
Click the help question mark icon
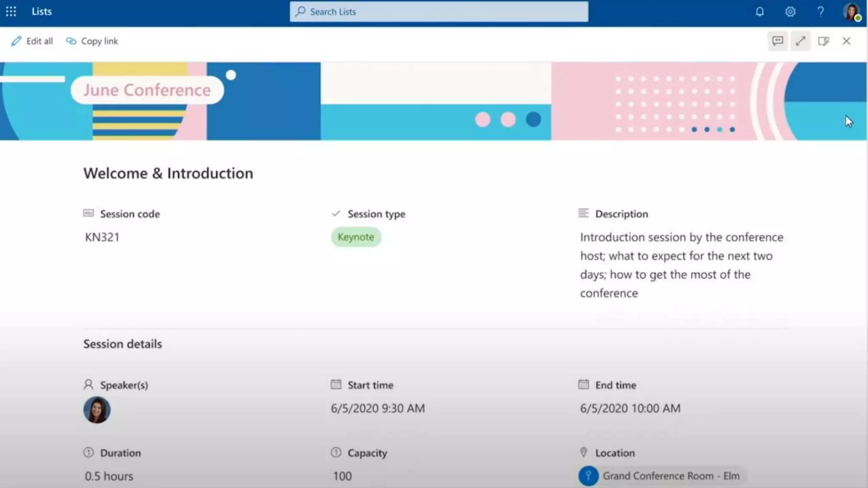(821, 11)
